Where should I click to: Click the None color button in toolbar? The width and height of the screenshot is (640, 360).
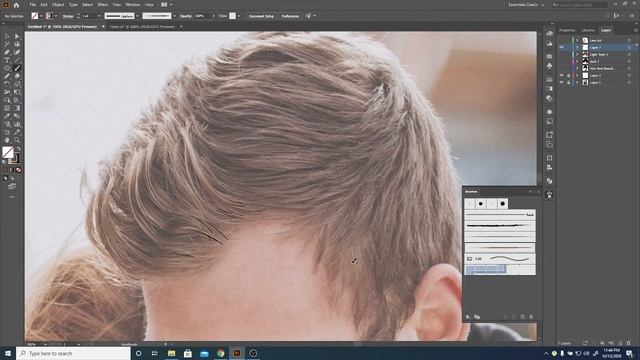(x=18, y=170)
